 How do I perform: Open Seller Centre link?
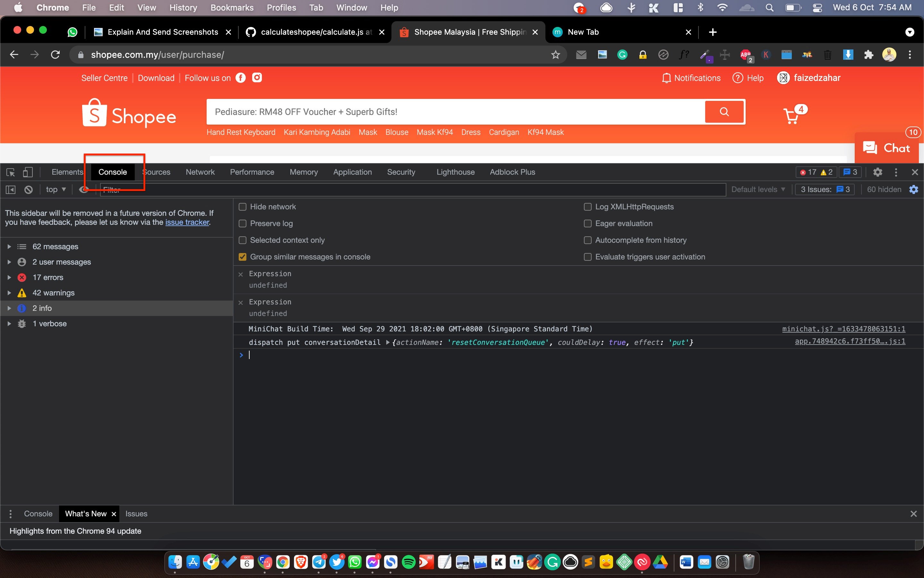pos(104,78)
